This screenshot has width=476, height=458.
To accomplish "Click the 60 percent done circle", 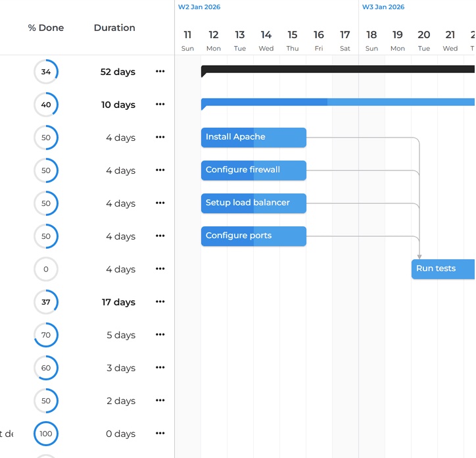I will [46, 368].
